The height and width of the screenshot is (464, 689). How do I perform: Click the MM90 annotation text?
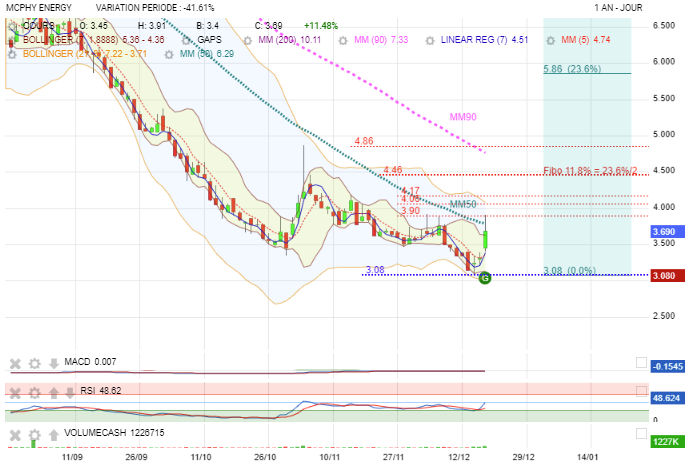click(x=463, y=117)
